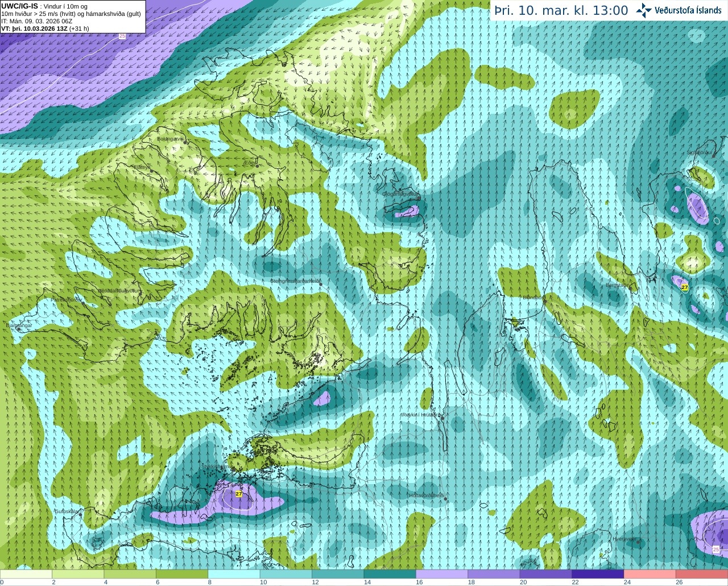Viewport: 728px width, 586px height.
Task: Select the 18–20 m/s purple legend swatch
Action: point(494,574)
